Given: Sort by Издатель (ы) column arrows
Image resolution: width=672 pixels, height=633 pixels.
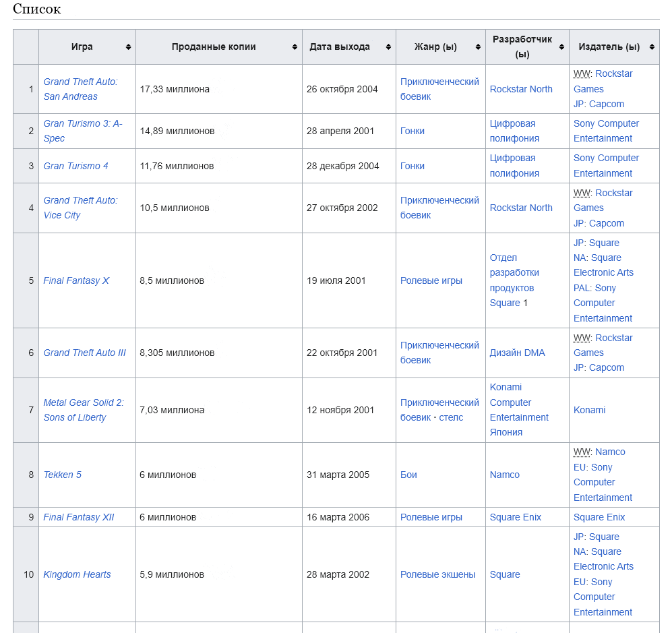Looking at the screenshot, I should pyautogui.click(x=652, y=47).
